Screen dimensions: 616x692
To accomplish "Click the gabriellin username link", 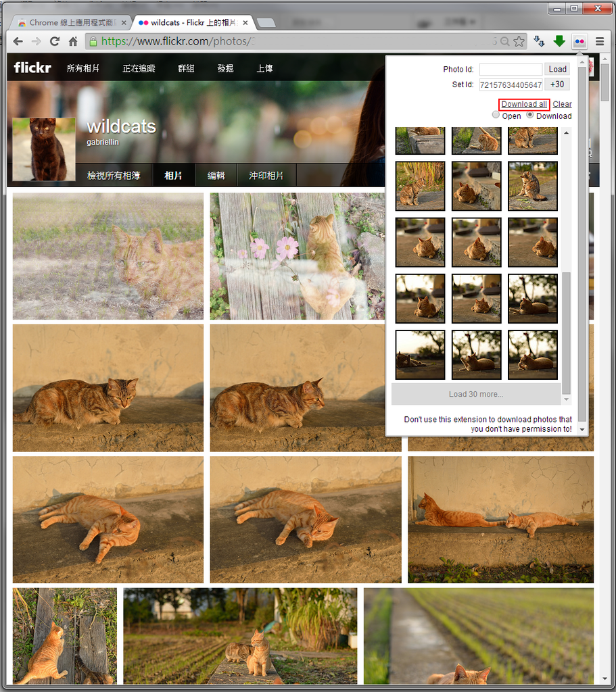I will pos(103,142).
